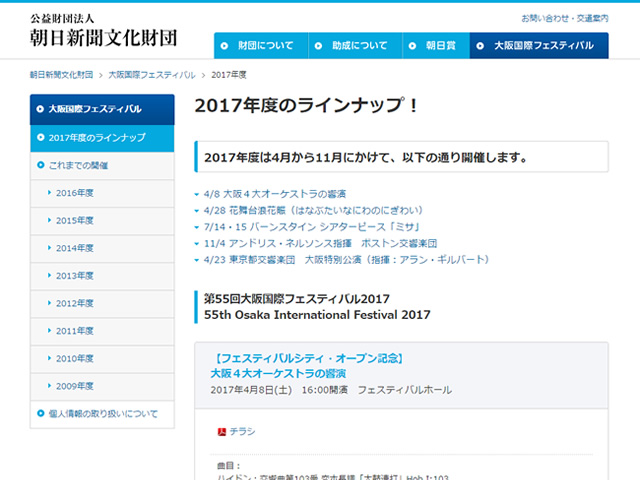
Task: Jump to 11/4 ボストン交響楽団 anchor link
Action: (x=320, y=243)
